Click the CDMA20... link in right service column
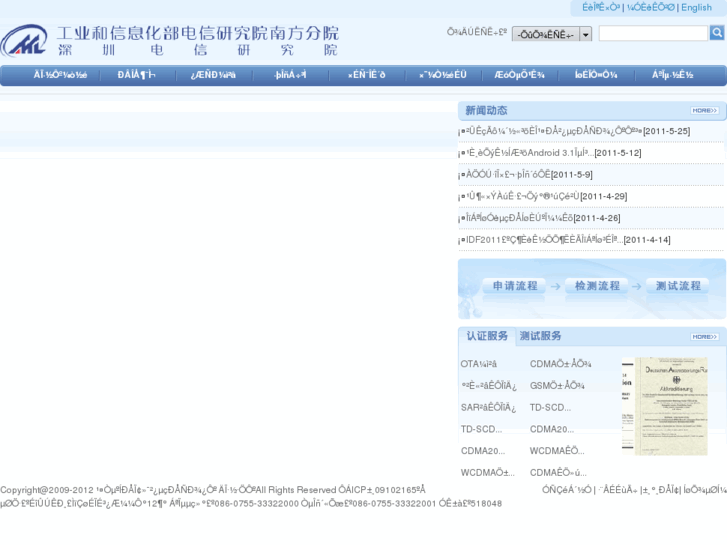The height and width of the screenshot is (545, 727). (552, 430)
